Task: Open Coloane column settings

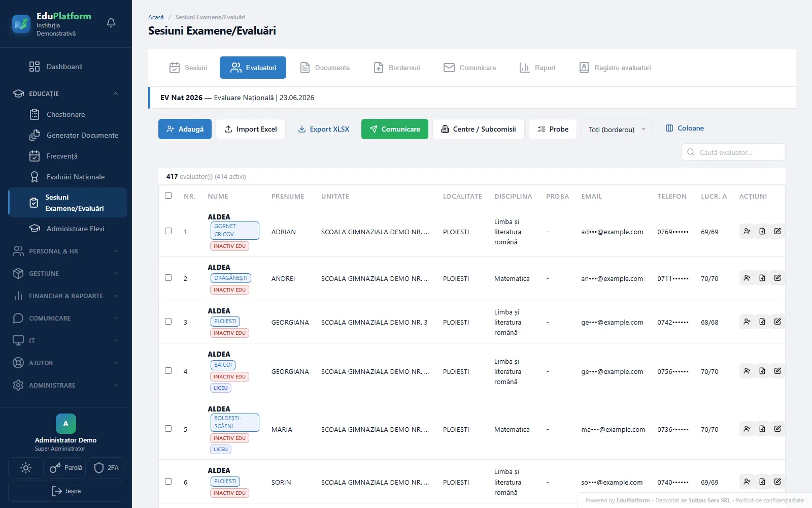Action: coord(685,128)
